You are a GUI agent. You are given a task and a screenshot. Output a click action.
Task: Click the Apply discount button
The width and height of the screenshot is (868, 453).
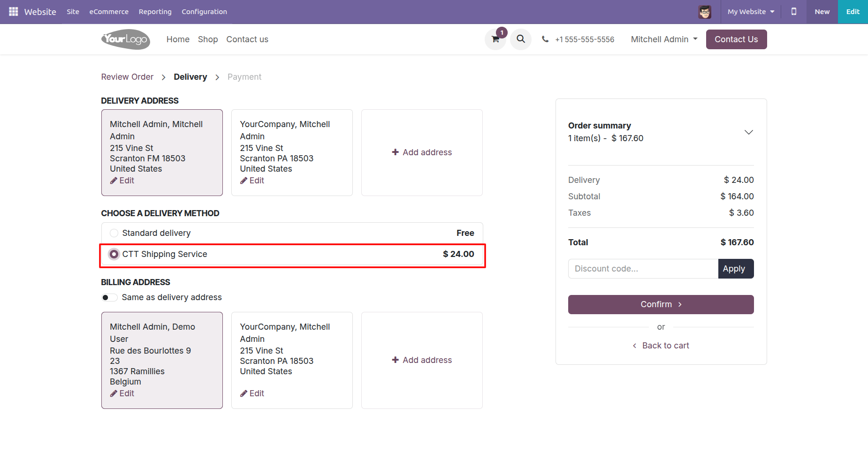[x=735, y=269]
